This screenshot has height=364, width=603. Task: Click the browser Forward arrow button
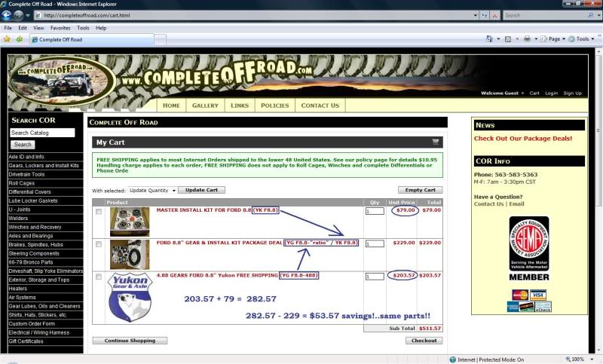point(18,15)
